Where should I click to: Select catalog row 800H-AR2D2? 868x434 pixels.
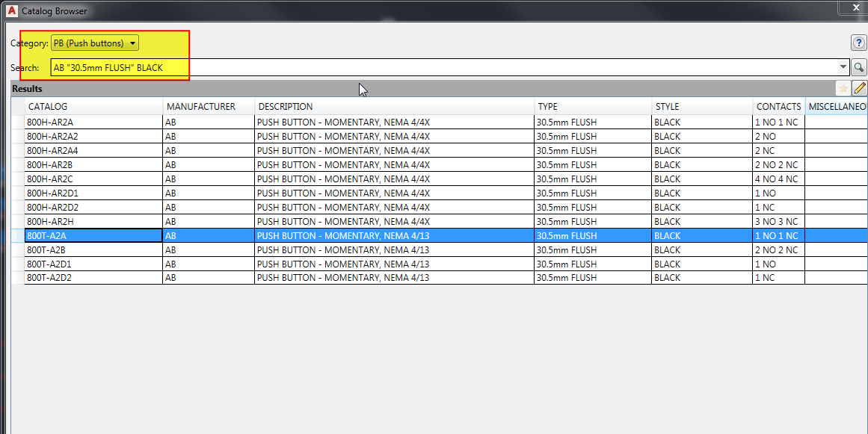click(x=440, y=208)
